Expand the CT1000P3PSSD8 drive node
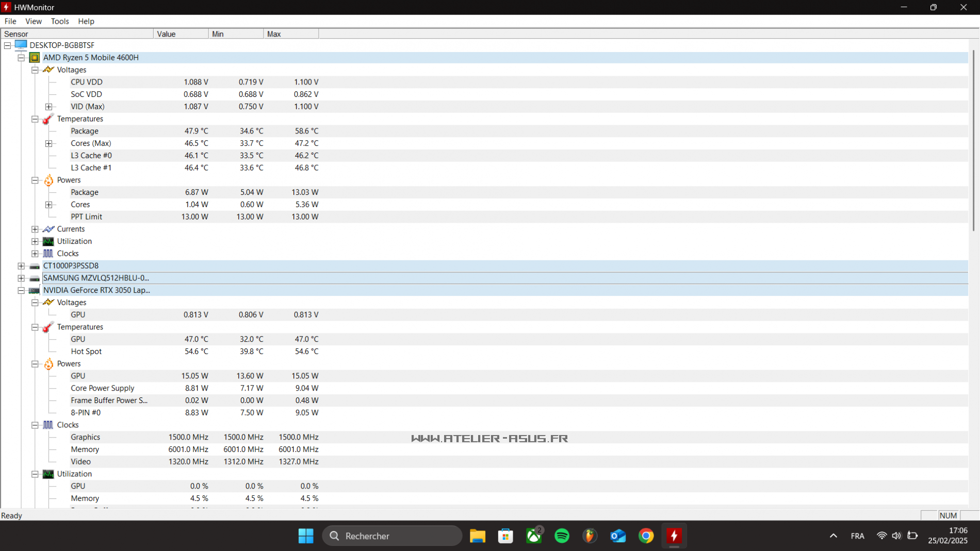The image size is (980, 551). point(21,266)
